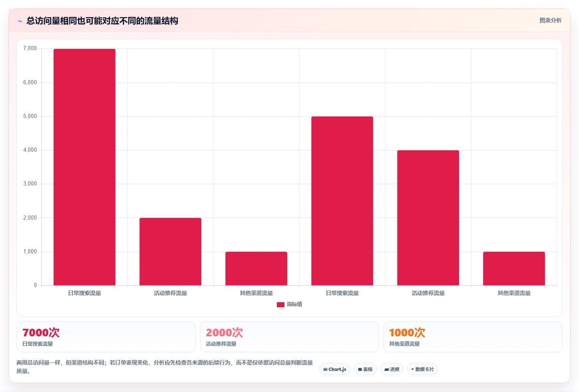This screenshot has height=392, width=579.
Task: Open the 2000次 活动推荐流量 data card
Action: 289,337
